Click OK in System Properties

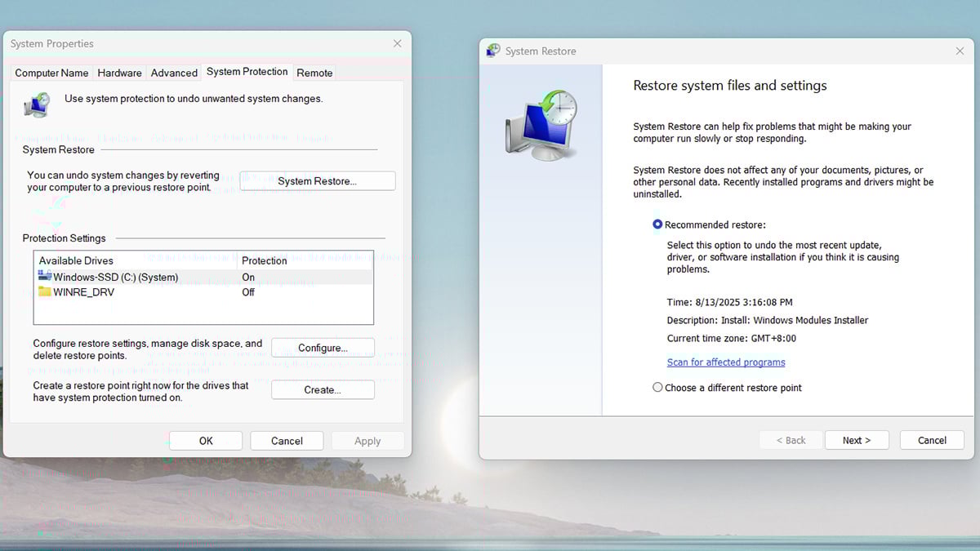[x=206, y=441]
